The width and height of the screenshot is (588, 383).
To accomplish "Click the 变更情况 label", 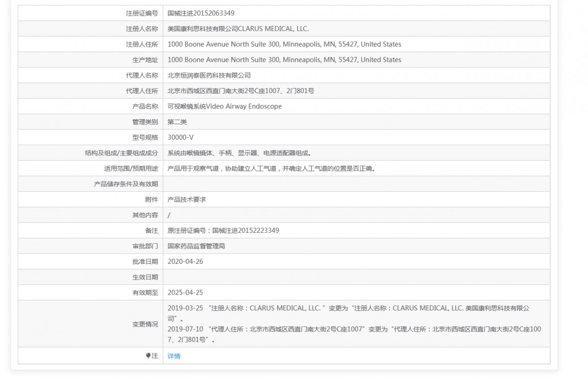I will (145, 324).
